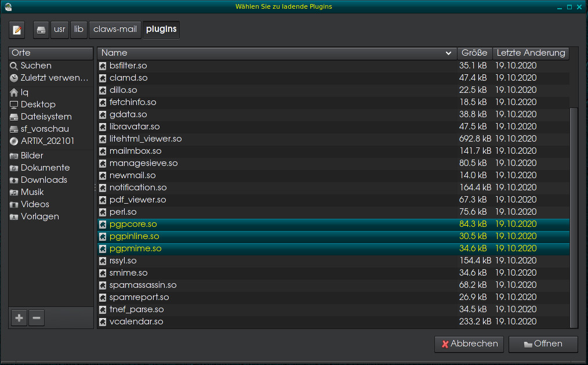Image resolution: width=588 pixels, height=365 pixels.
Task: Switch to the usr breadcrumb segment
Action: click(x=59, y=30)
